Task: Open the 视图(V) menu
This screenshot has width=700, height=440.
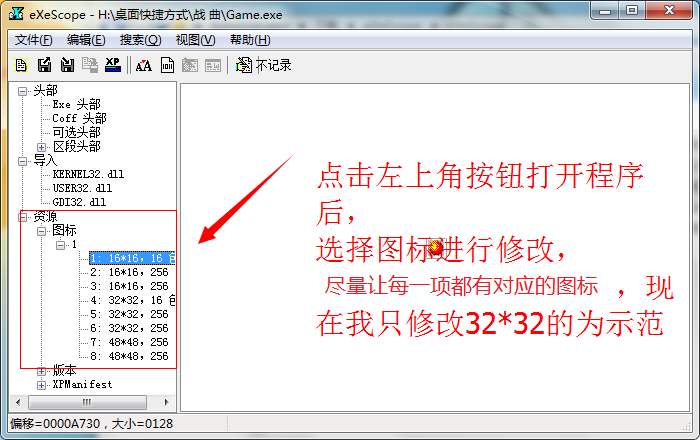Action: [x=196, y=40]
